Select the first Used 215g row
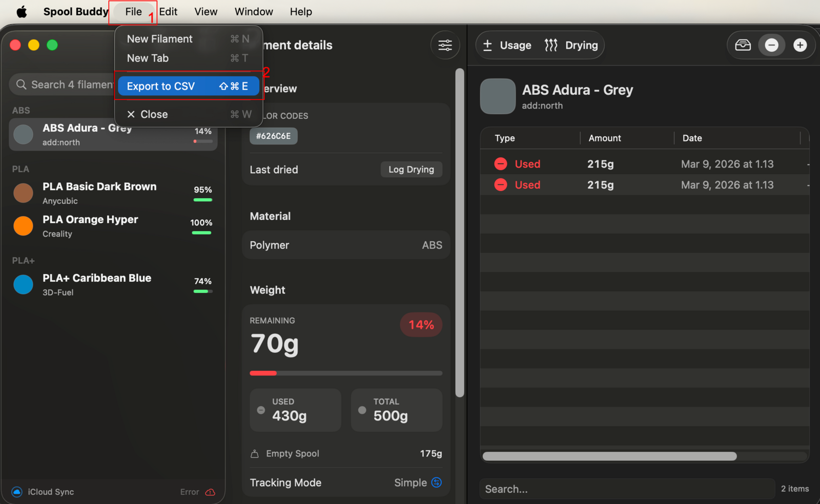Screen dimensions: 820x504 click(x=645, y=164)
